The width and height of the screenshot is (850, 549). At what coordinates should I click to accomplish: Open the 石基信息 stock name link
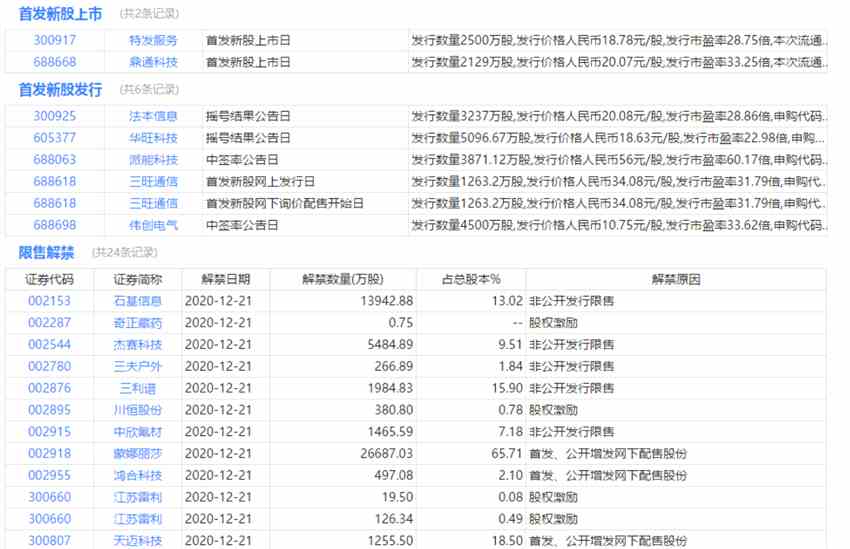[x=138, y=301]
